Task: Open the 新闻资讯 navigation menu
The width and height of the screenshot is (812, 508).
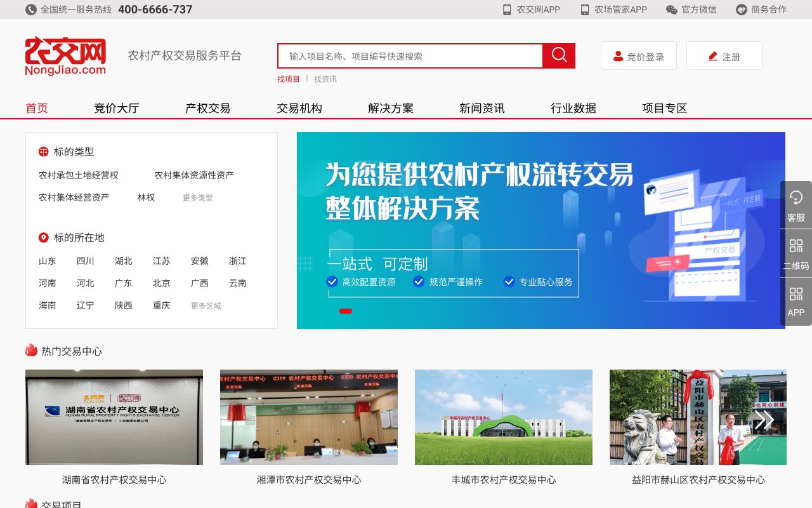Action: (x=481, y=108)
